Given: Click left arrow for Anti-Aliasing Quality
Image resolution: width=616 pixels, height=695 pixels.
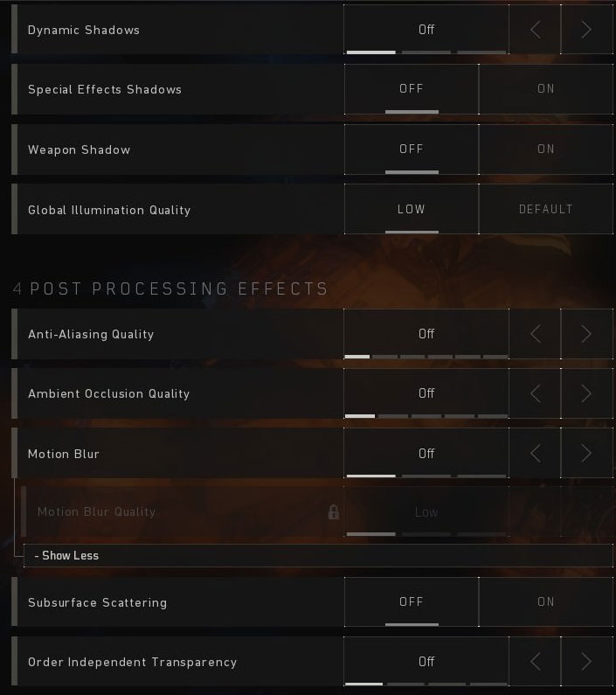Looking at the screenshot, I should (x=535, y=334).
